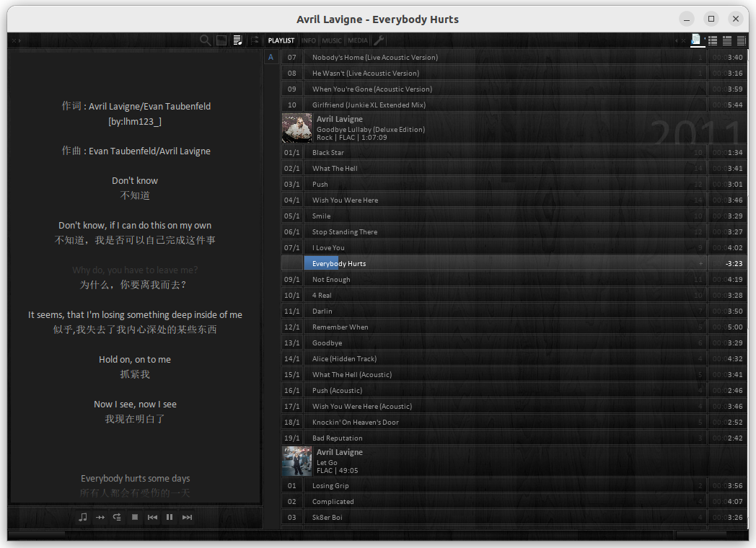756x548 pixels.
Task: Select track 'He Wasn't (Live Acoustic Version)'
Action: click(x=514, y=74)
